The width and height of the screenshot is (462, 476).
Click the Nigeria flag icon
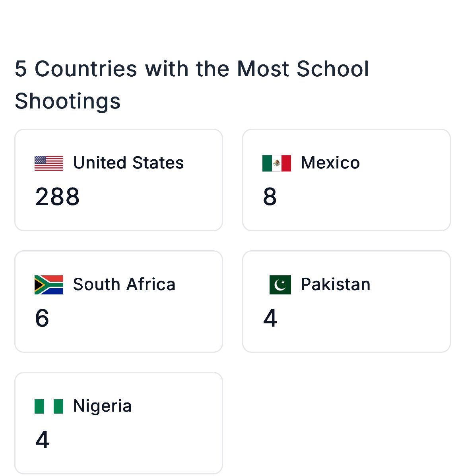click(x=49, y=406)
